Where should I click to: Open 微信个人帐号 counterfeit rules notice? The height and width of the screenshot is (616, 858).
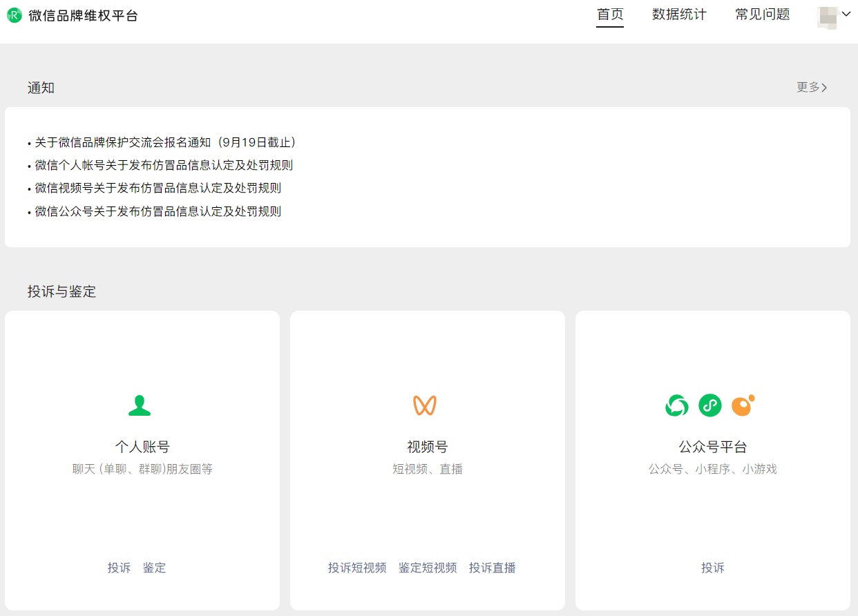[164, 165]
